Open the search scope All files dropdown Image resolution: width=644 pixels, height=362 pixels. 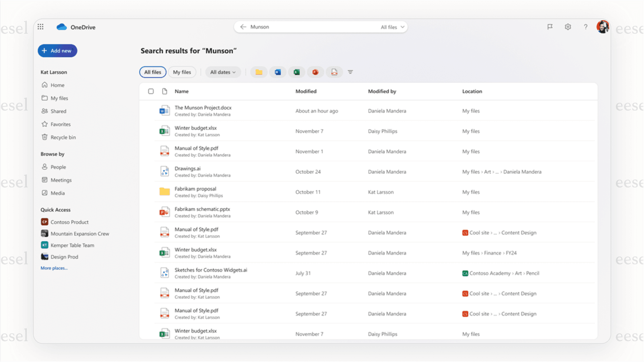(391, 27)
